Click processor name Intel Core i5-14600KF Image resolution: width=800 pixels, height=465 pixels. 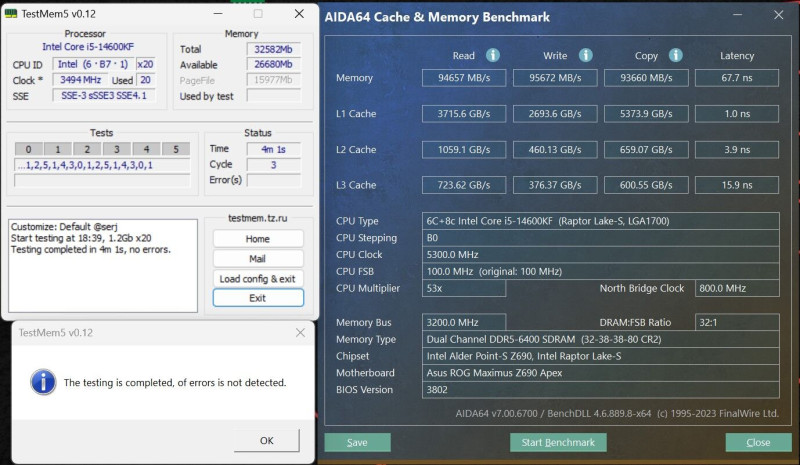click(x=88, y=47)
